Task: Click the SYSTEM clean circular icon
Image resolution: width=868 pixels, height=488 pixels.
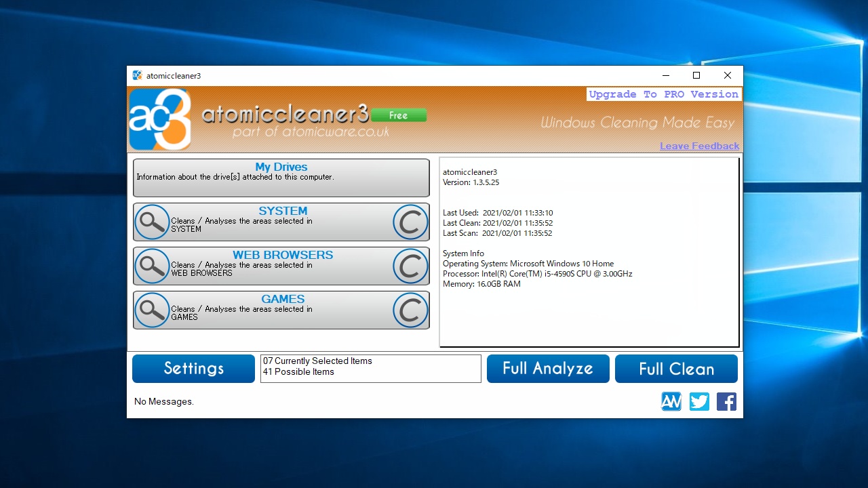Action: (x=411, y=222)
